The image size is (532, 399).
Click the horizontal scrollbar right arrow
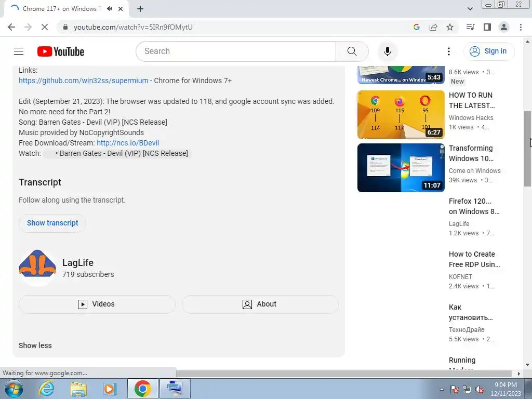[518, 374]
